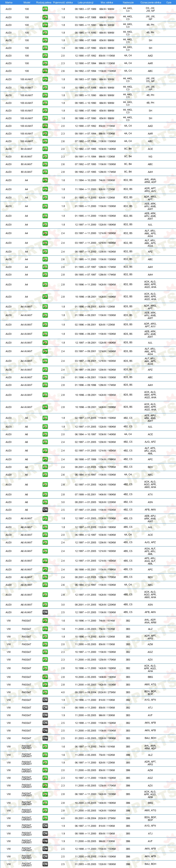
Task: Click engine code BBG in VW PASSAT row
Action: (150, 677)
